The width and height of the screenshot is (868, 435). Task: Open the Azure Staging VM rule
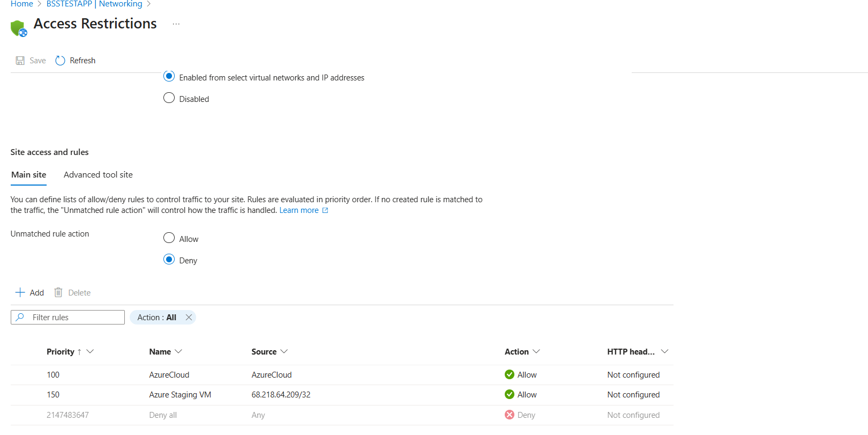coord(180,395)
